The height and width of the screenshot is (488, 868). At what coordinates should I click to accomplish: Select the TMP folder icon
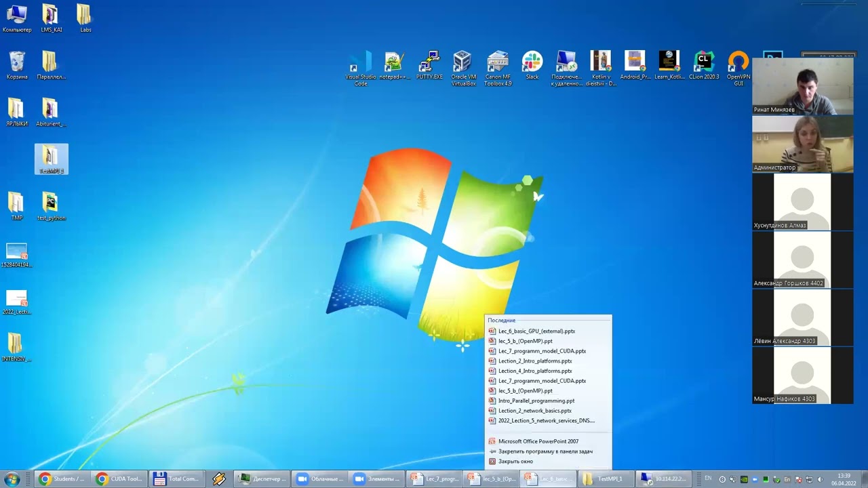point(17,207)
